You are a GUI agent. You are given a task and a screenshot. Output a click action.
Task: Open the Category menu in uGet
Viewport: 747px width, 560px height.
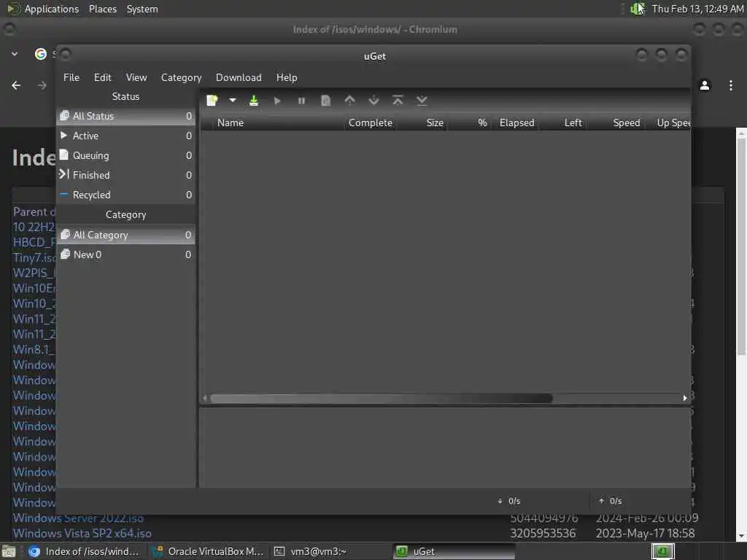point(181,77)
